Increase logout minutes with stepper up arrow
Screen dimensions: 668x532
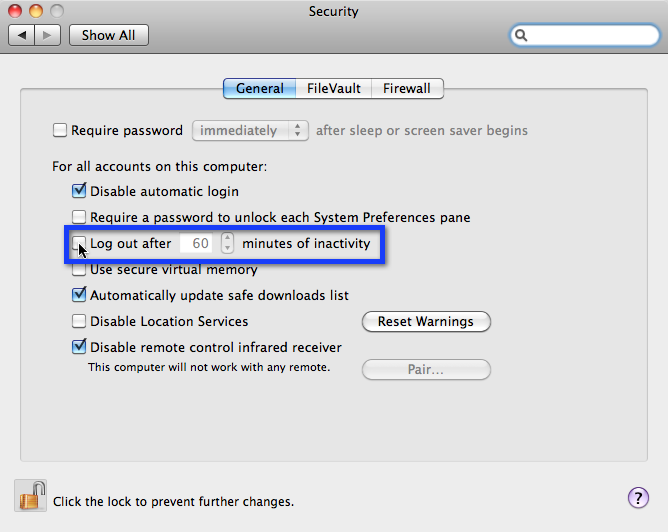point(227,238)
